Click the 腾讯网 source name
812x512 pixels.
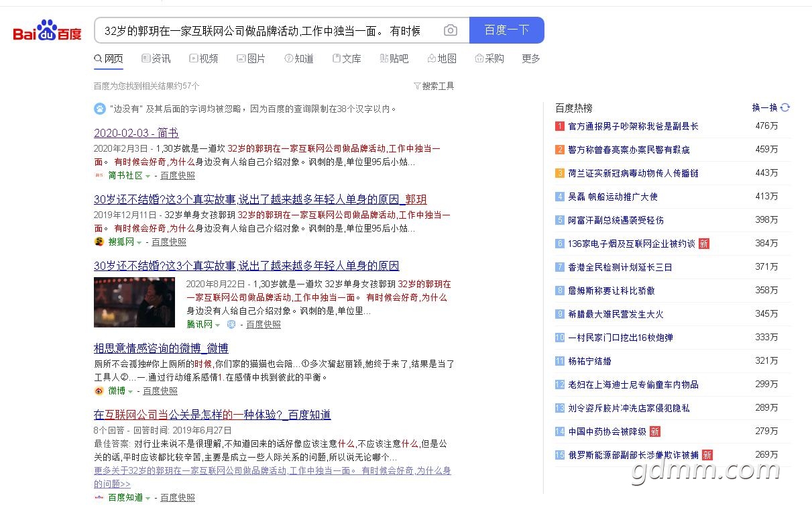click(x=199, y=324)
